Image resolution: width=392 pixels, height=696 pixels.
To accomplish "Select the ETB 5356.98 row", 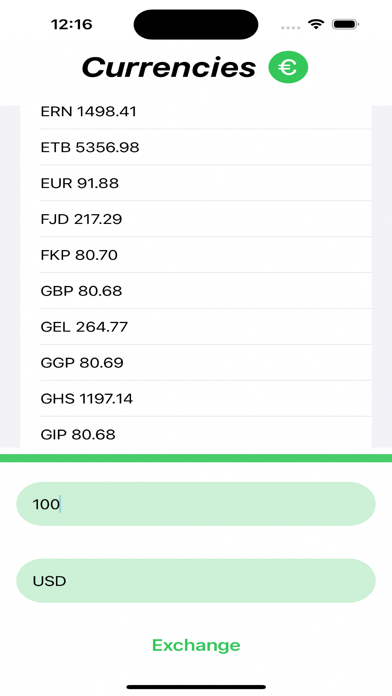I will click(196, 147).
